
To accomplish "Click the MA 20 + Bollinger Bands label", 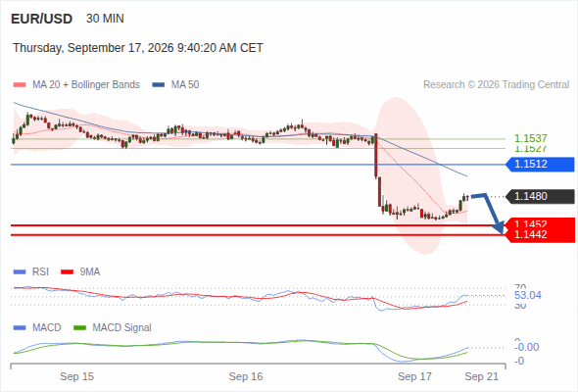I will point(86,85).
